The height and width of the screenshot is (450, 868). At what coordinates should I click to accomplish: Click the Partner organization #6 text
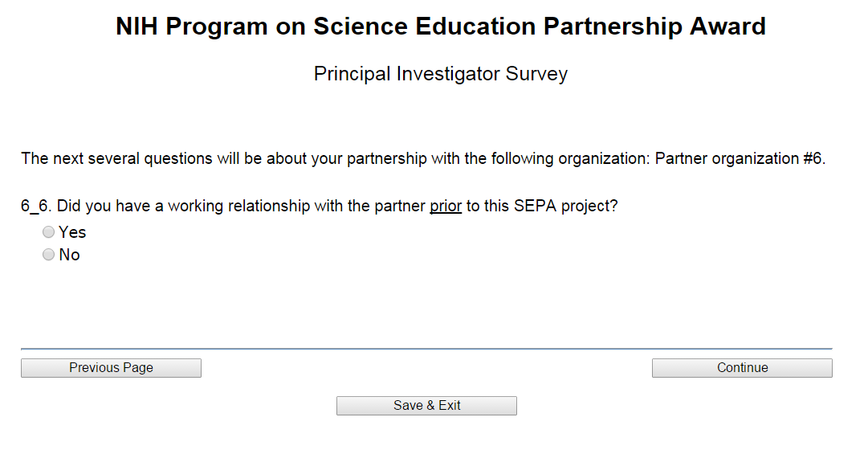coord(740,158)
